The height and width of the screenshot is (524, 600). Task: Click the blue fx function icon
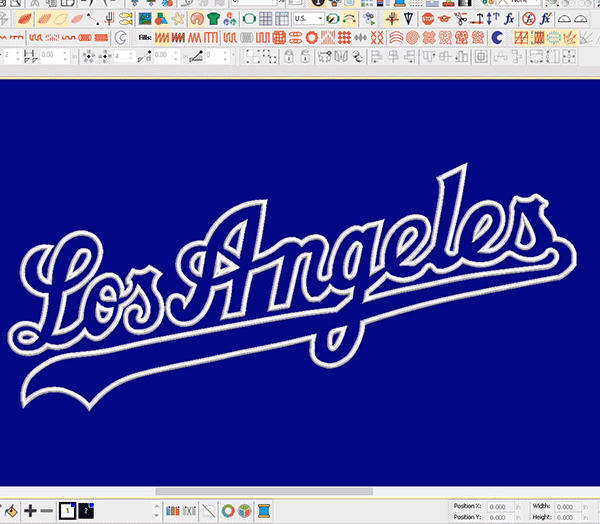(509, 19)
